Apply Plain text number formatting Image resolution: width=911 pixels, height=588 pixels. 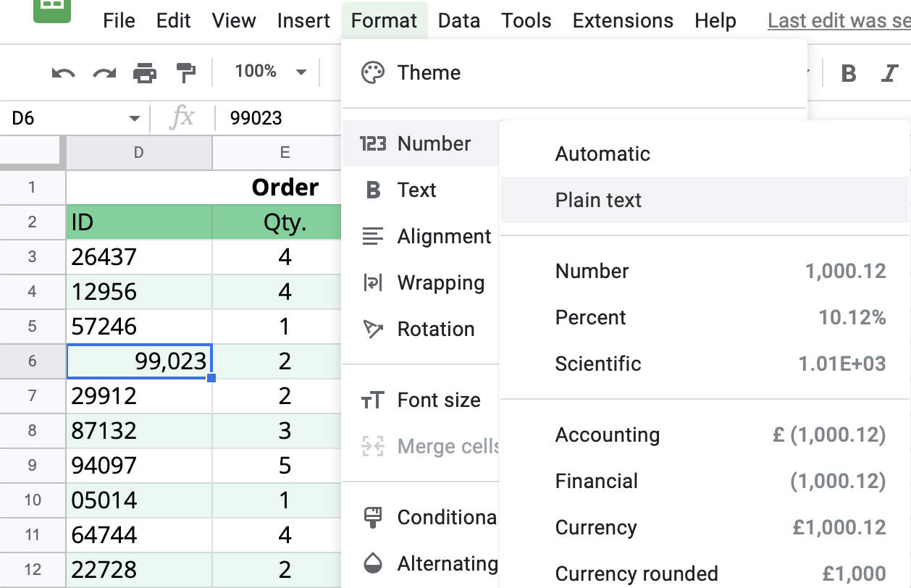tap(597, 200)
